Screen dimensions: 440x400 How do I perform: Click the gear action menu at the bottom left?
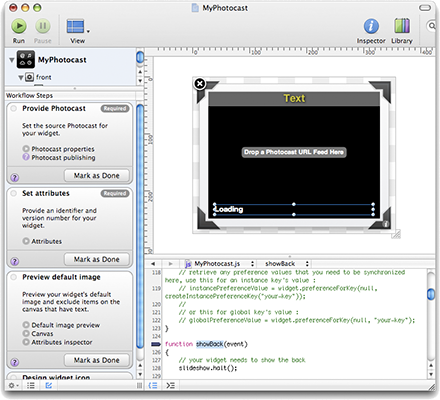point(13,385)
